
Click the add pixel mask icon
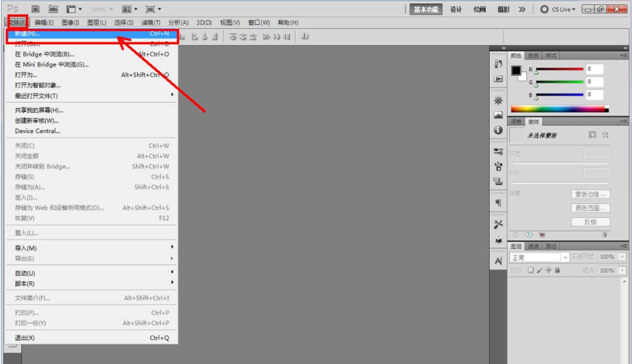[592, 135]
